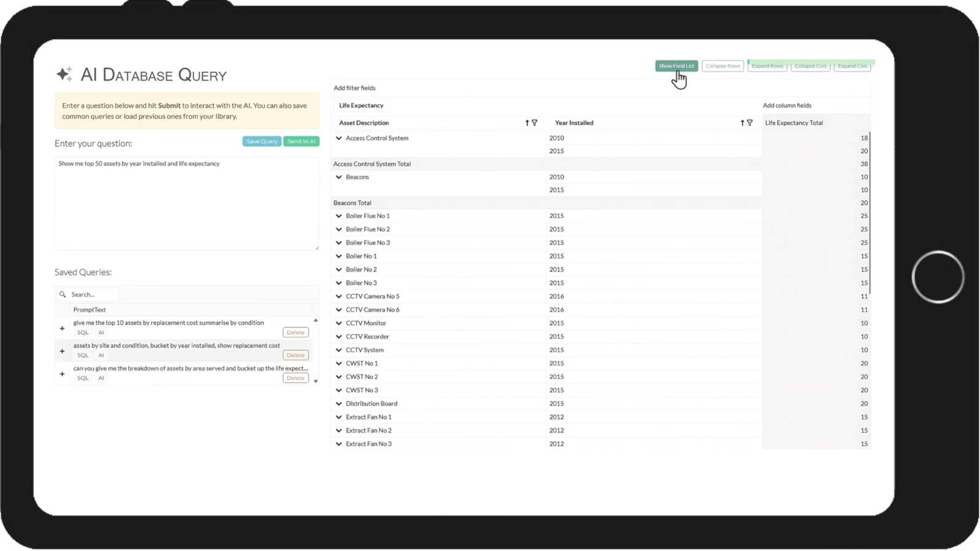The image size is (980, 551).
Task: Select Boiler No 1 row label
Action: 361,257
